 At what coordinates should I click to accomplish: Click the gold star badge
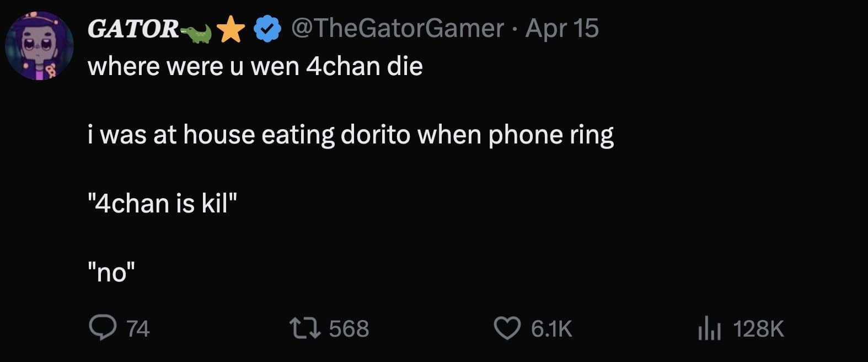tap(231, 29)
